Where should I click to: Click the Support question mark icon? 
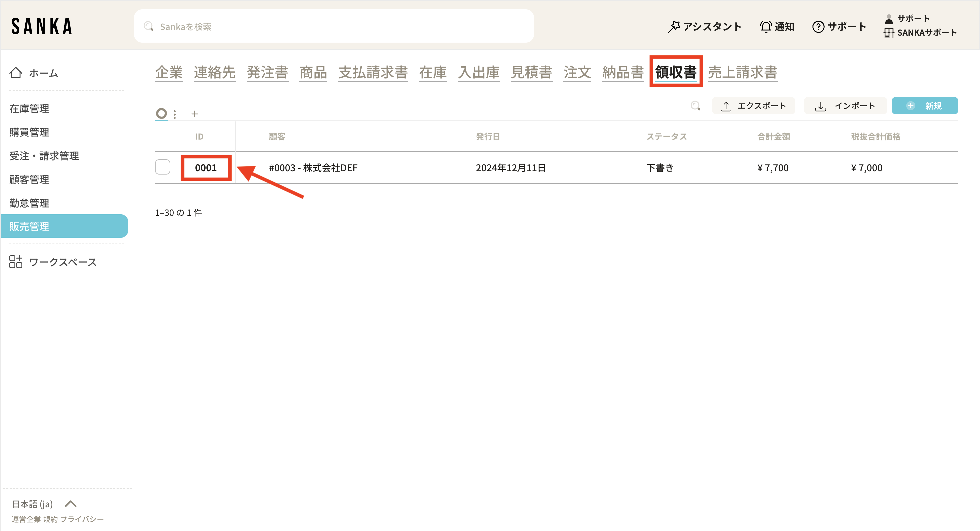(x=818, y=27)
